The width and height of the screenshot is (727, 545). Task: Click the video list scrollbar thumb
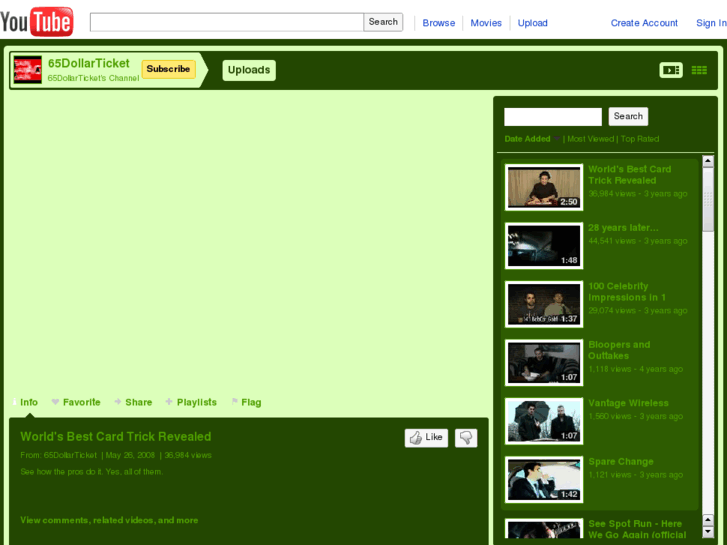pyautogui.click(x=708, y=199)
